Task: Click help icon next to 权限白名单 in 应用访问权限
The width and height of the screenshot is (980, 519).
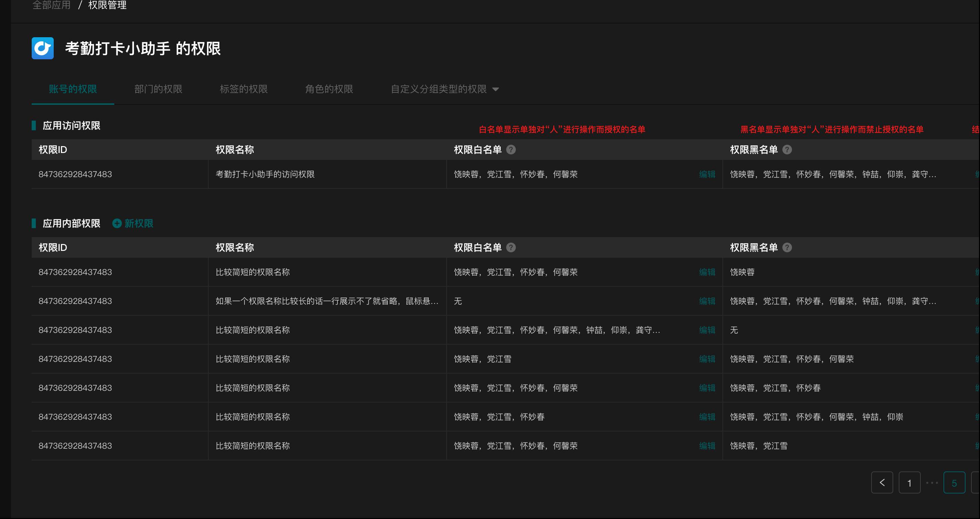Action: pyautogui.click(x=511, y=150)
